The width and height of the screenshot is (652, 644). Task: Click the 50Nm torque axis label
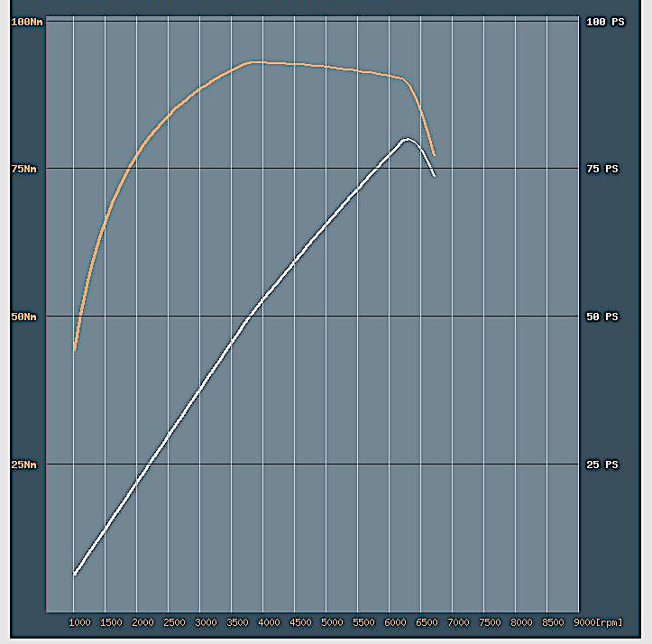click(x=24, y=317)
